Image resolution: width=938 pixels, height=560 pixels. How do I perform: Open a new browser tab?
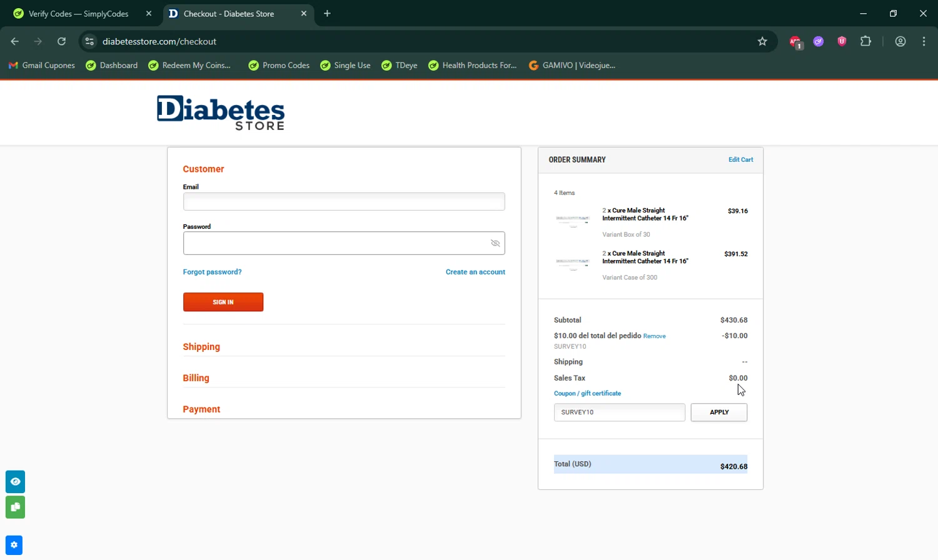327,13
